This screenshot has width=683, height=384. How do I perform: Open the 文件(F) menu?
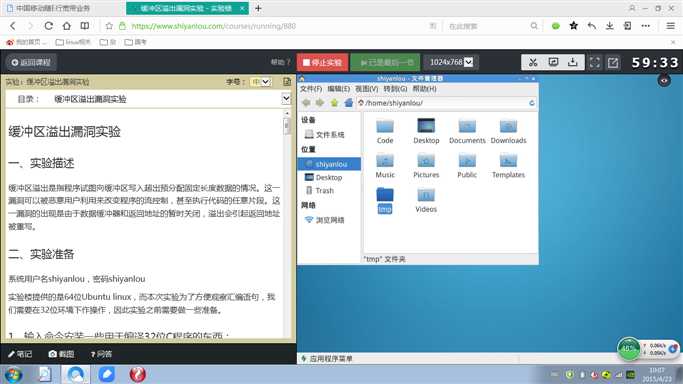(x=311, y=89)
